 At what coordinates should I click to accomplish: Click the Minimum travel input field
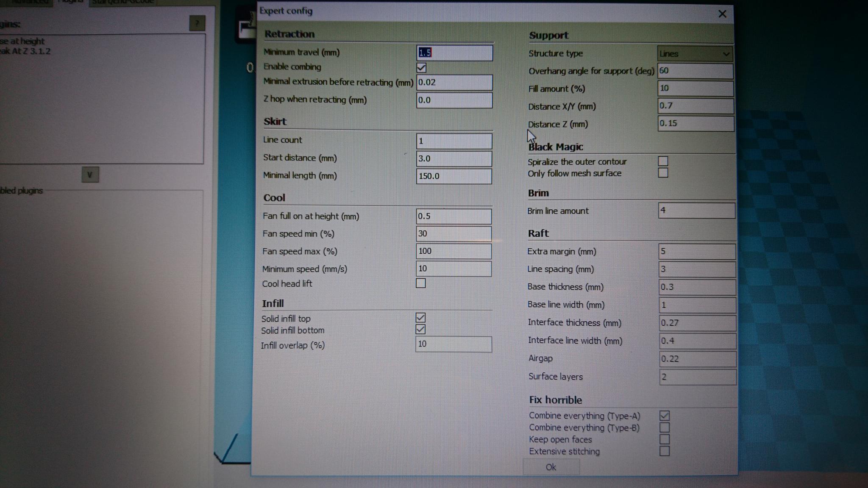click(454, 53)
